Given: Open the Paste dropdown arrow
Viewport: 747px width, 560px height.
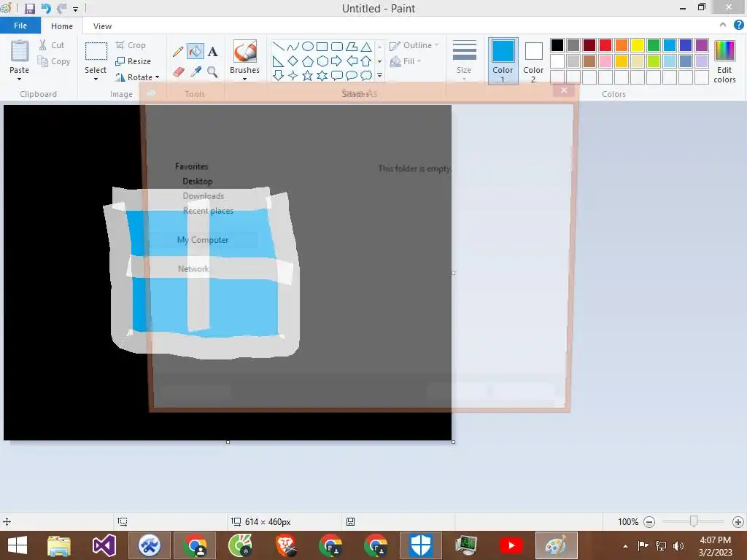Looking at the screenshot, I should point(20,79).
